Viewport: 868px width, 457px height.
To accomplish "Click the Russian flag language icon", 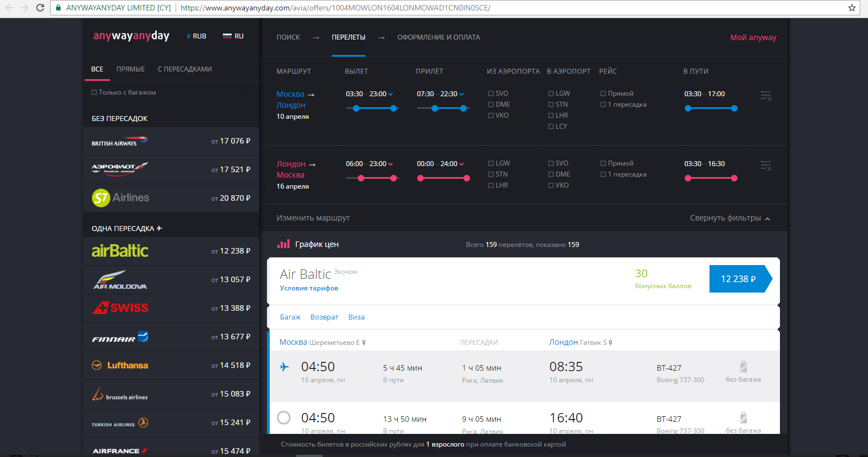I will click(x=227, y=36).
